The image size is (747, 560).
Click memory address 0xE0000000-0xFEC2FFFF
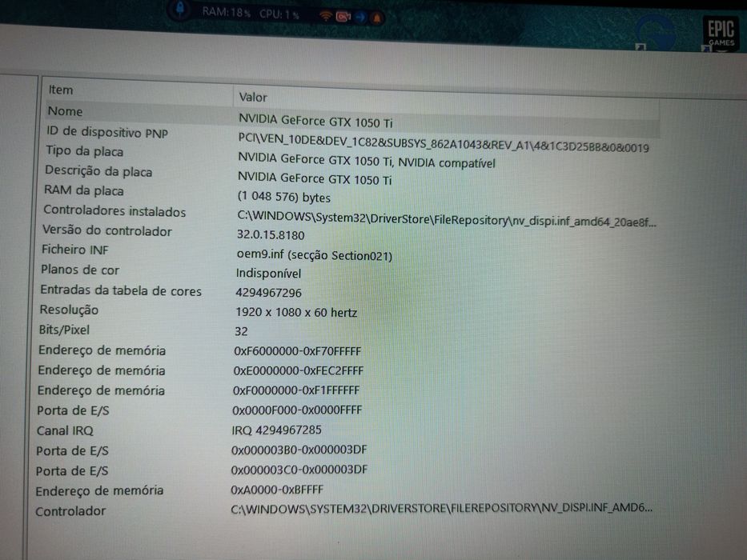(x=298, y=370)
